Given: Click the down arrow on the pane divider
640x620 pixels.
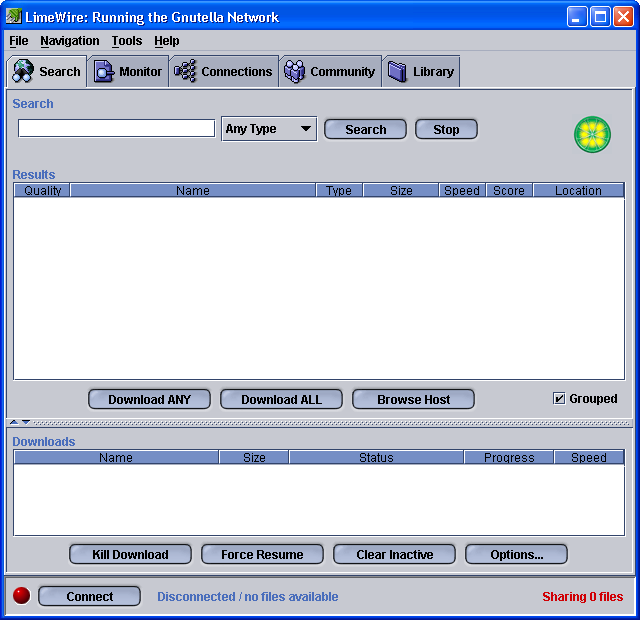Looking at the screenshot, I should point(26,422).
